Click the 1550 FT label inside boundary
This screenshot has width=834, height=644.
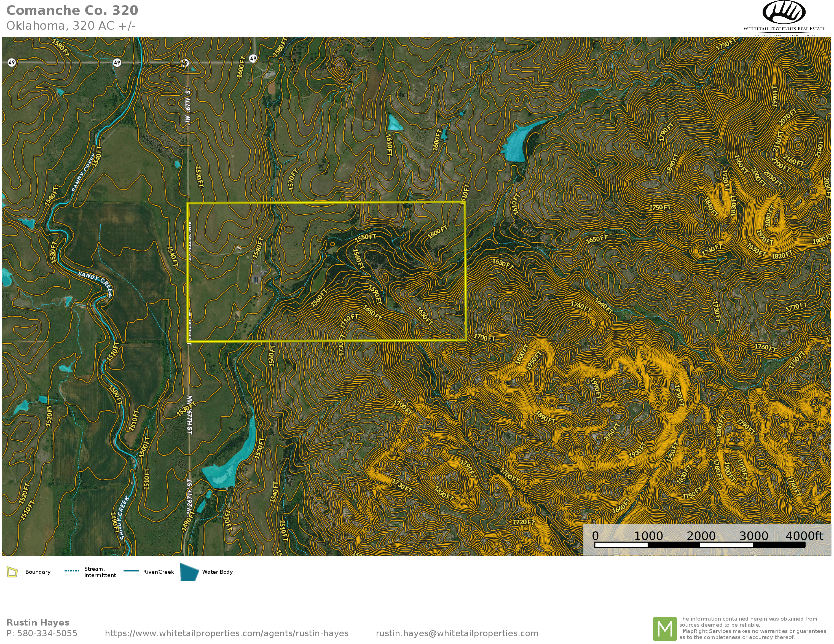pos(366,238)
